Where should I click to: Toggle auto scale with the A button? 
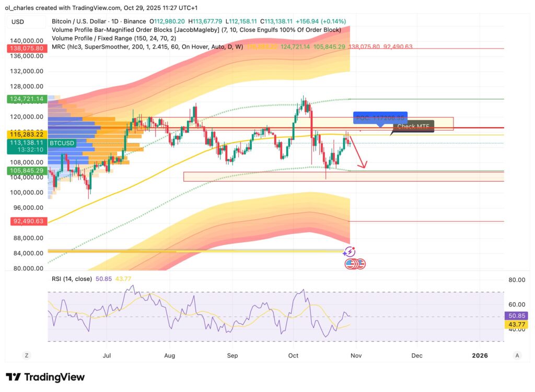(x=517, y=355)
